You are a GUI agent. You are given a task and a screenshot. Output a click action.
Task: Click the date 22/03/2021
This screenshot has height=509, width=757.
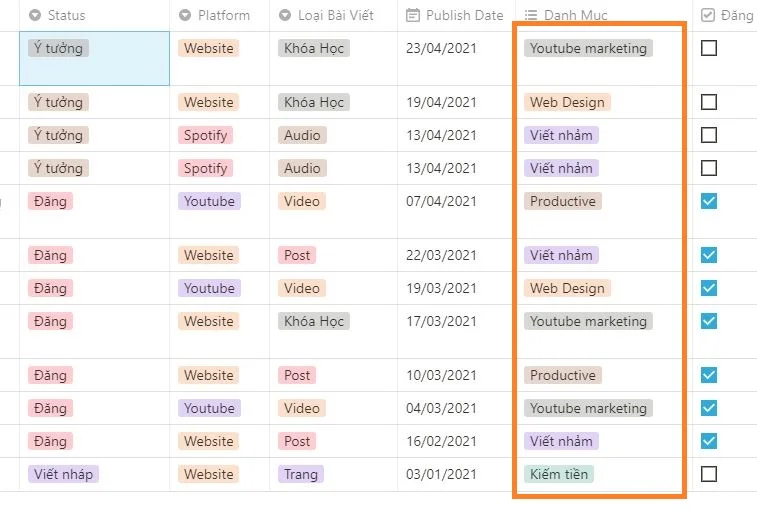[441, 255]
